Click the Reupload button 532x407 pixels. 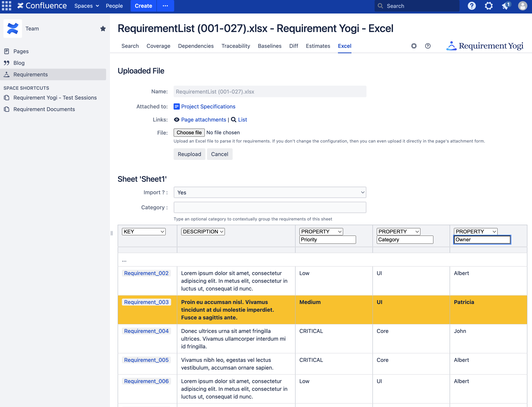pos(189,154)
